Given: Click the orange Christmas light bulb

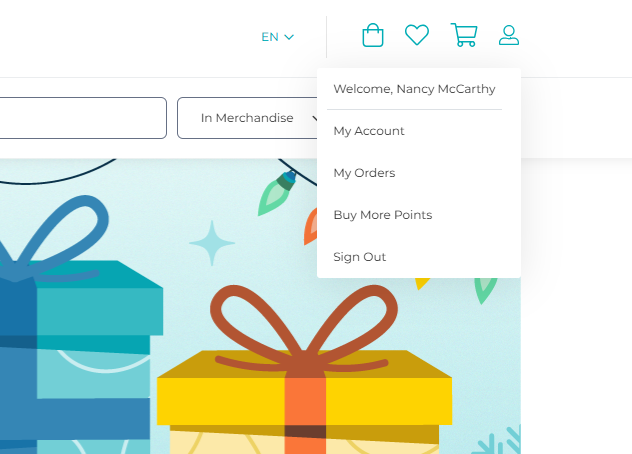Looking at the screenshot, I should pyautogui.click(x=310, y=226).
